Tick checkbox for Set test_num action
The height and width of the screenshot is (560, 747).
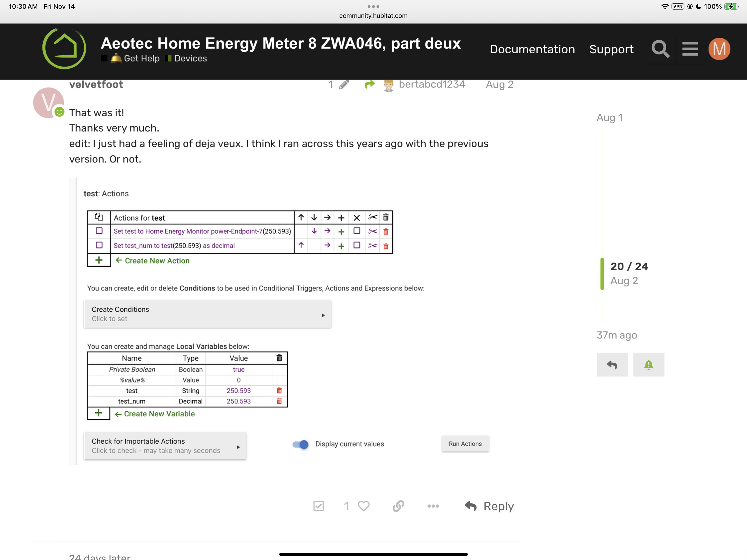[99, 245]
